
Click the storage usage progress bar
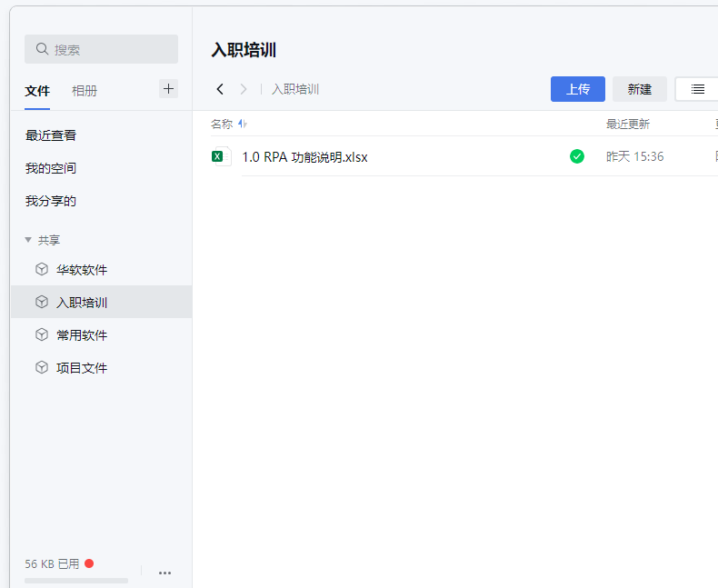[76, 580]
